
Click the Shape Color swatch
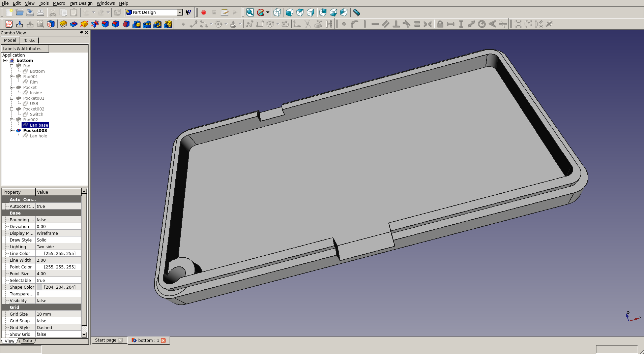39,287
